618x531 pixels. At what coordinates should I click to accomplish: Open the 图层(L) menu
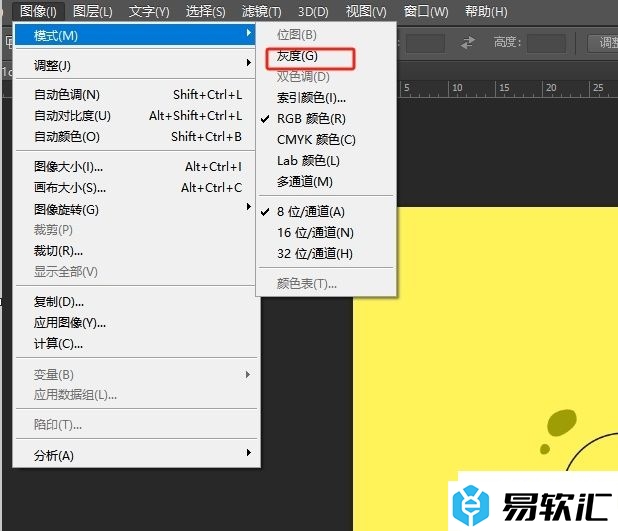pyautogui.click(x=93, y=11)
